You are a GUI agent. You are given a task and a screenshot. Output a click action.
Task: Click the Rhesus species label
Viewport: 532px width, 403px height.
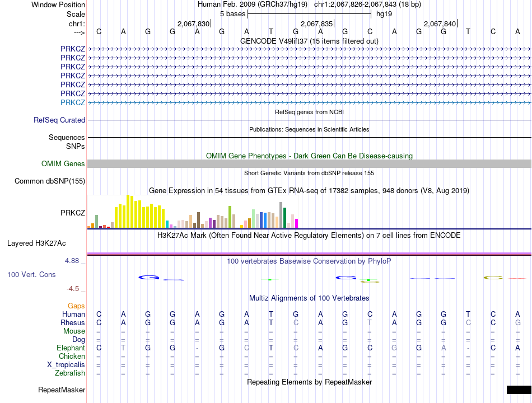tap(73, 322)
